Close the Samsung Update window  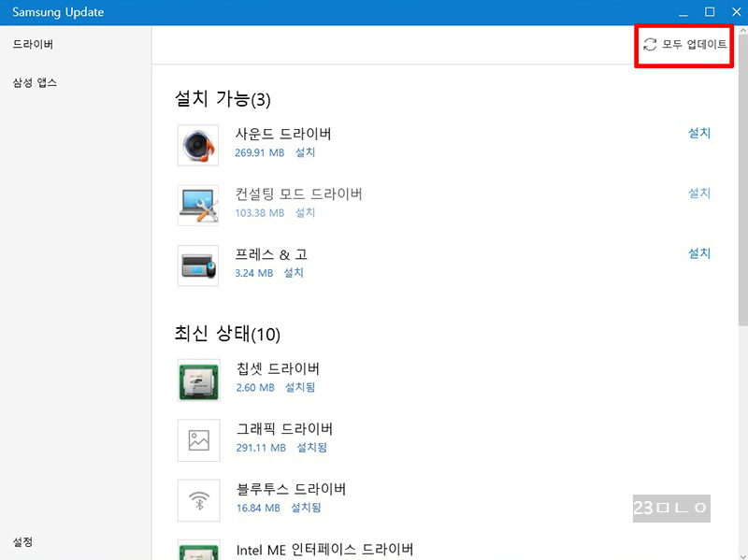click(x=736, y=12)
